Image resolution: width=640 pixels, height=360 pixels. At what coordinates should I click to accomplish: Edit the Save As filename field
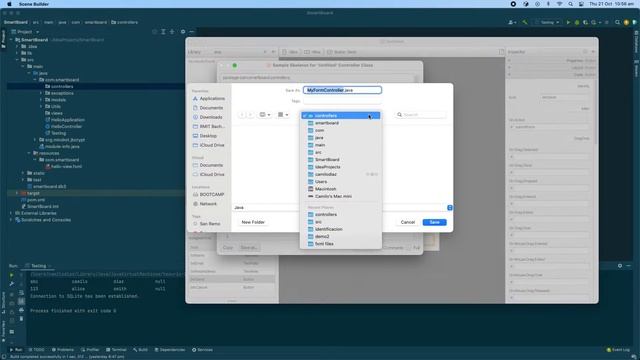(342, 90)
